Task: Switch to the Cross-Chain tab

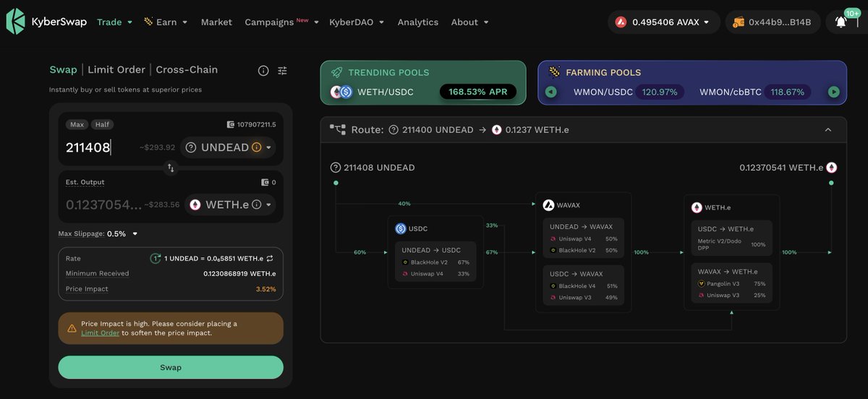Action: click(187, 69)
